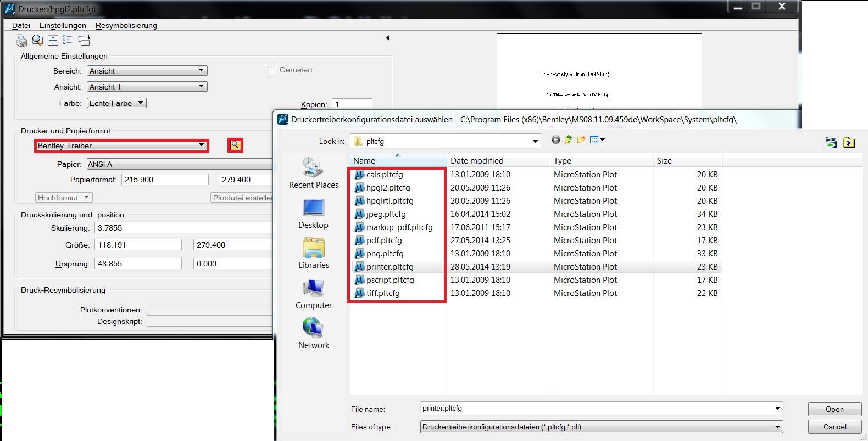
Task: Open the Papier dropdown showing ANSI A
Action: pos(180,164)
